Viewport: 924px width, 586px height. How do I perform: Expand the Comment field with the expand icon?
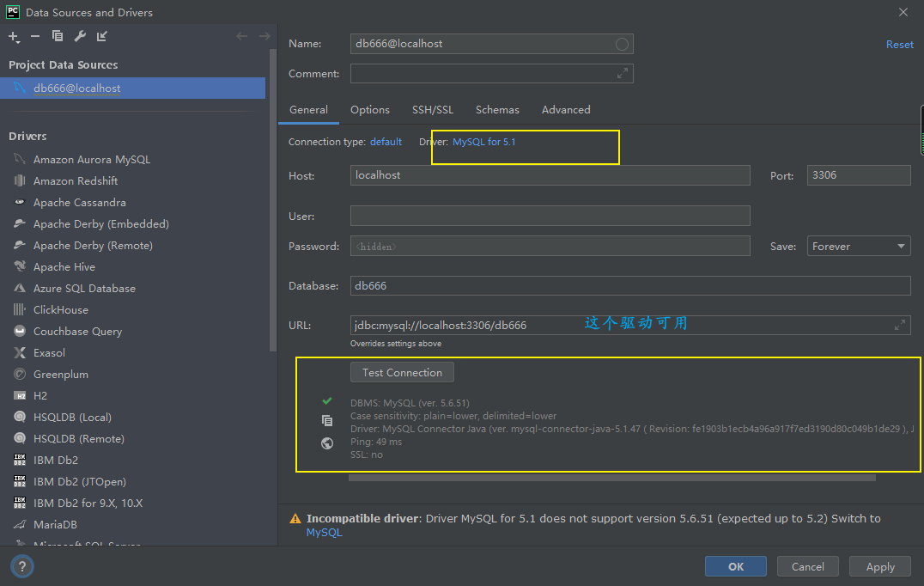click(x=623, y=73)
